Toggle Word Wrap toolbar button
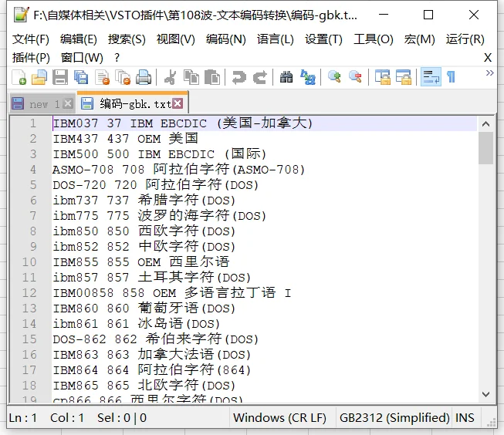The image size is (504, 435). (x=431, y=77)
